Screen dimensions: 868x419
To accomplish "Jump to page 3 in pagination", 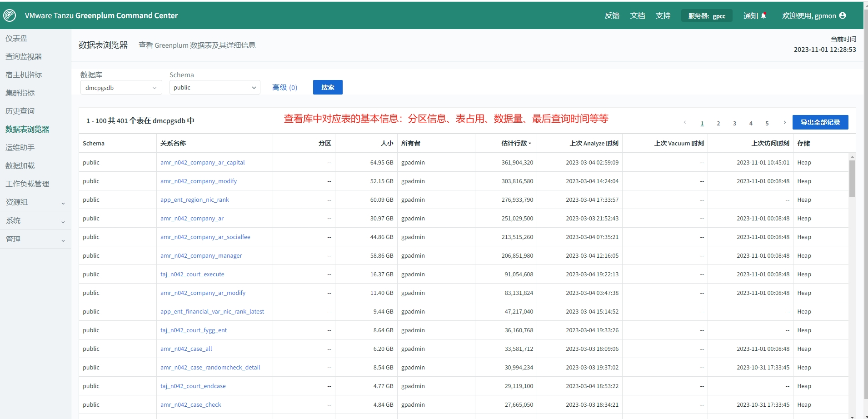I will 734,123.
